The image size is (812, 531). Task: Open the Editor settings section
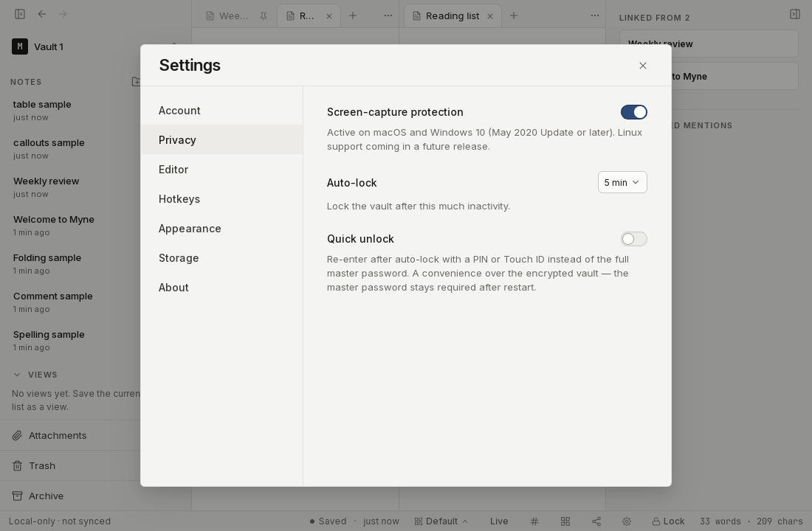click(x=221, y=169)
